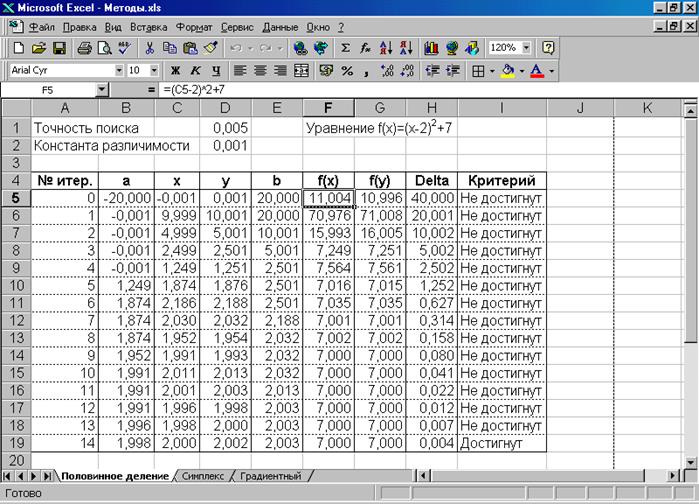Open the Drawing toolbar icon

[x=472, y=48]
